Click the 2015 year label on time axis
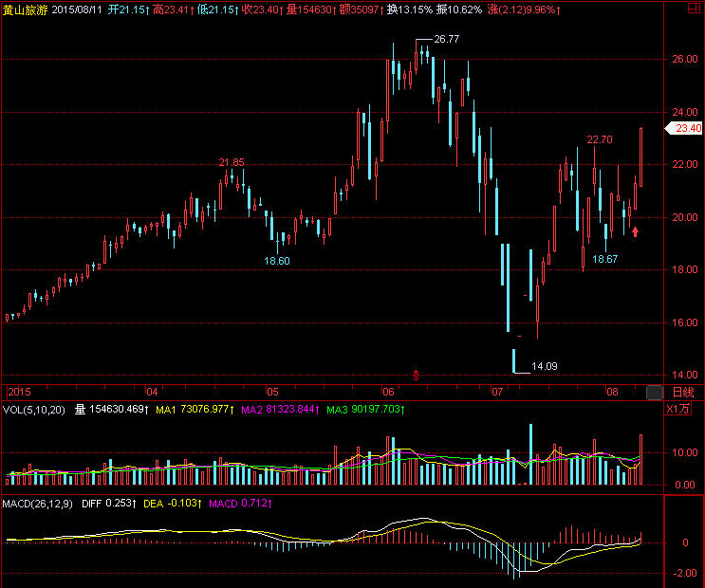This screenshot has height=588, width=705. pos(20,392)
